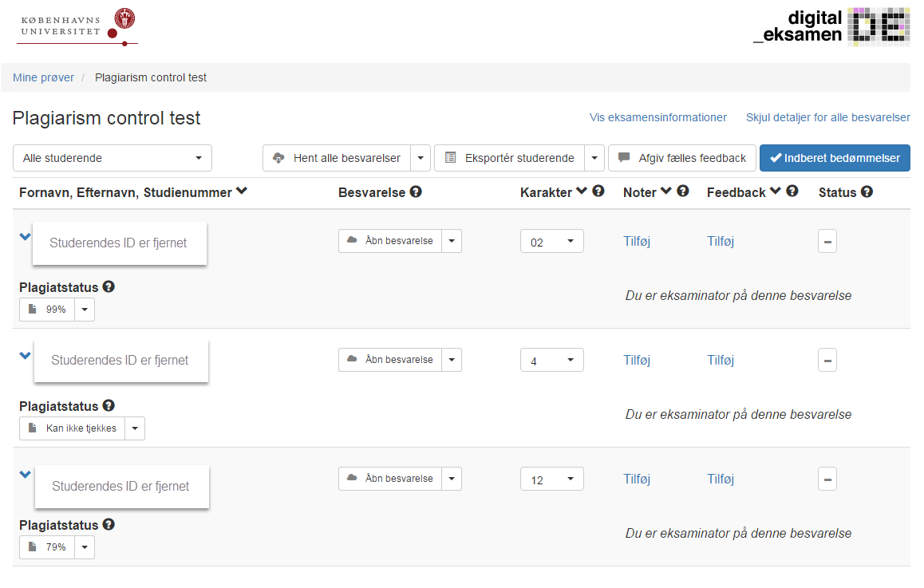Viewport: 924px width, 588px height.
Task: Toggle status button of first student row
Action: (x=827, y=241)
